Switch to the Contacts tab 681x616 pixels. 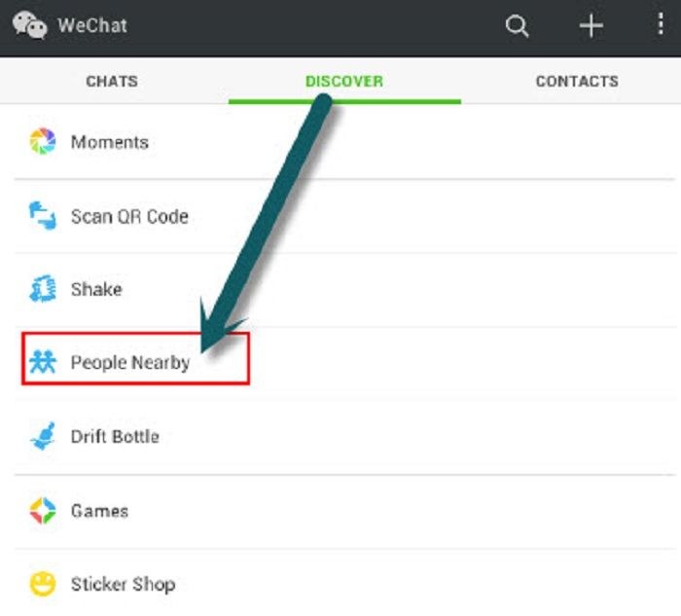click(x=577, y=81)
